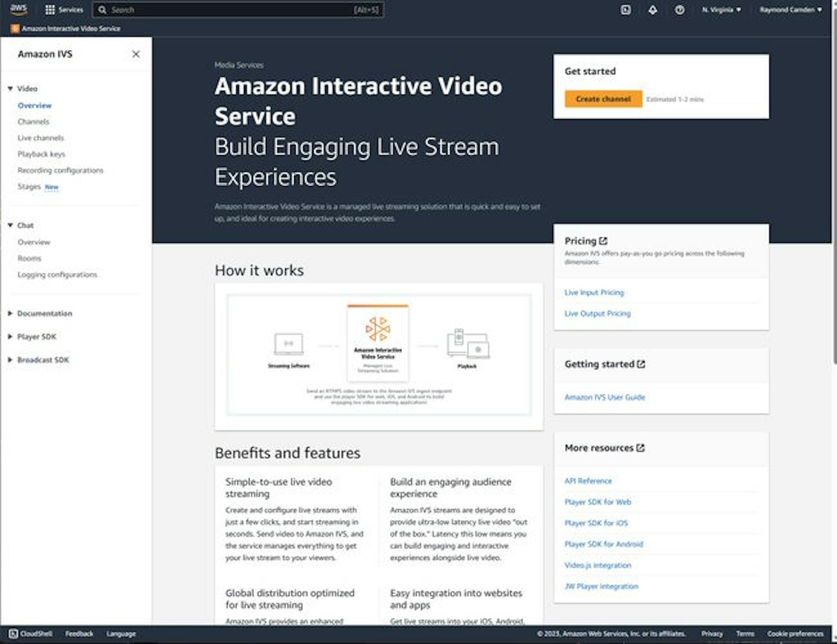Expand the Broadcast SDK section
The height and width of the screenshot is (644, 837).
[10, 360]
